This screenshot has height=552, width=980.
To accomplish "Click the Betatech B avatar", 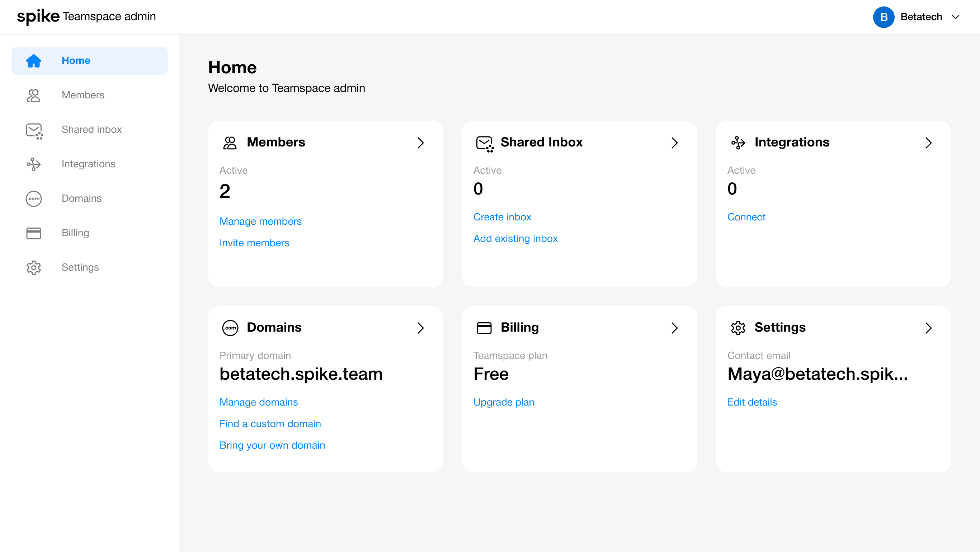I will tap(883, 17).
